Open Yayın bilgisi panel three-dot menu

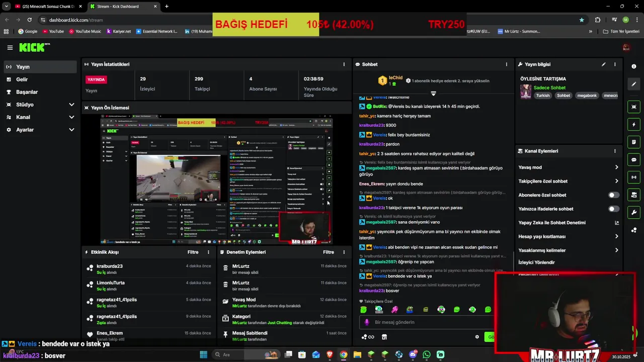pyautogui.click(x=615, y=64)
